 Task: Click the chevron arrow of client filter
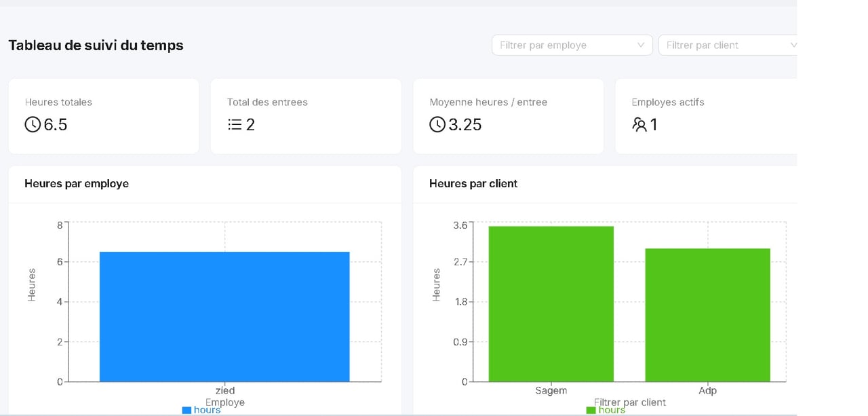[x=793, y=45]
